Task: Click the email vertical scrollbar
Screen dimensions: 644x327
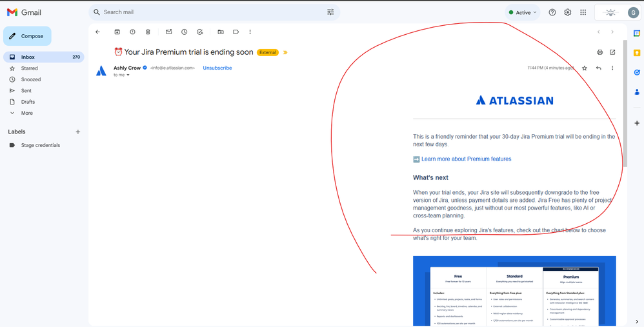Action: 625,103
